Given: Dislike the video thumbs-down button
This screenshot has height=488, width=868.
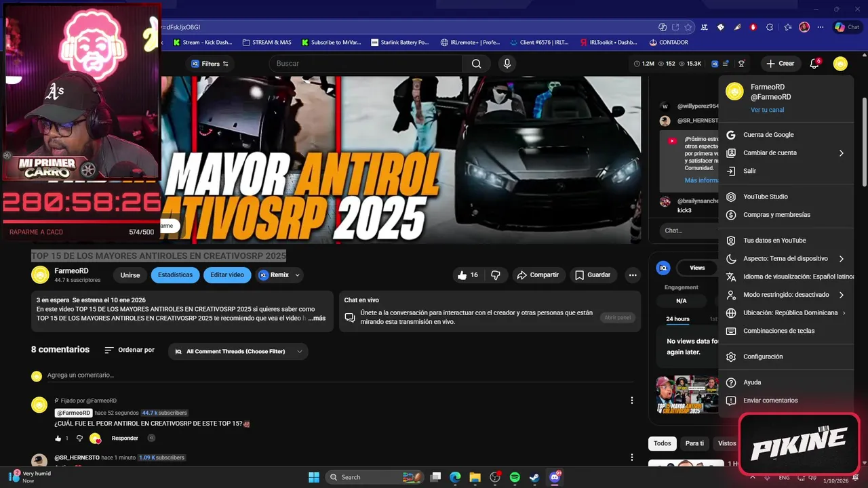Looking at the screenshot, I should pos(496,275).
